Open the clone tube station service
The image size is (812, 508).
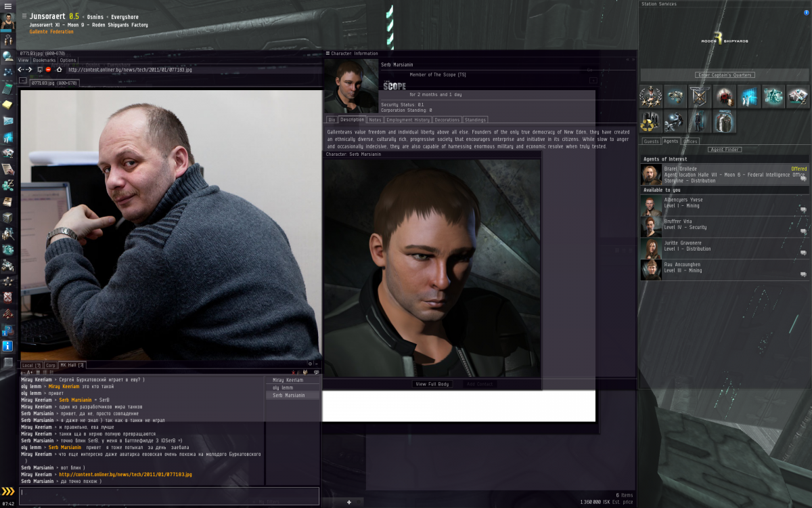tap(700, 121)
